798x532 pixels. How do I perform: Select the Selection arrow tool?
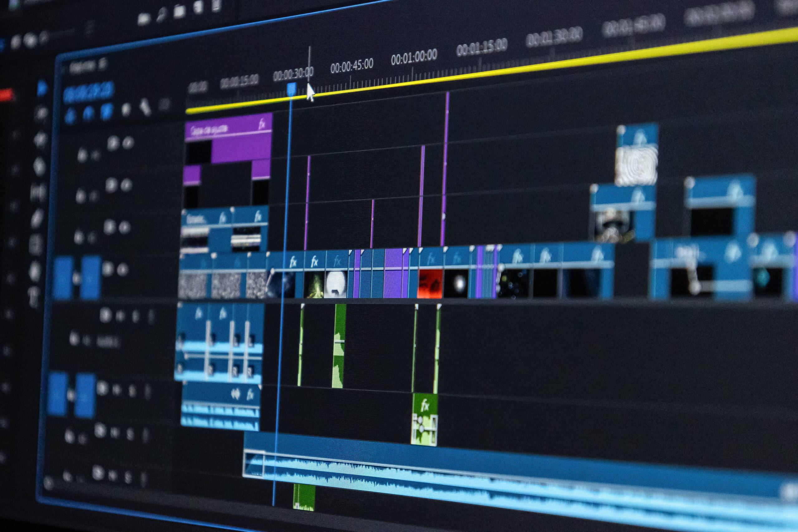tap(42, 89)
